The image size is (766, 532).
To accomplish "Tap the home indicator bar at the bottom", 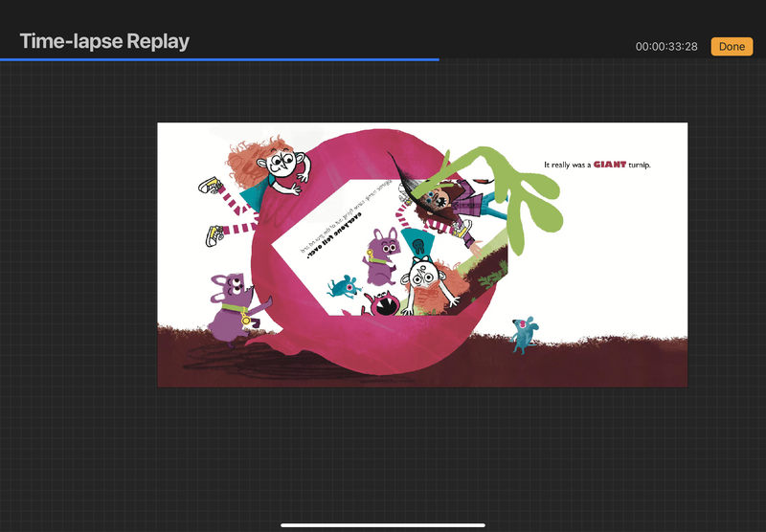I will [x=383, y=524].
